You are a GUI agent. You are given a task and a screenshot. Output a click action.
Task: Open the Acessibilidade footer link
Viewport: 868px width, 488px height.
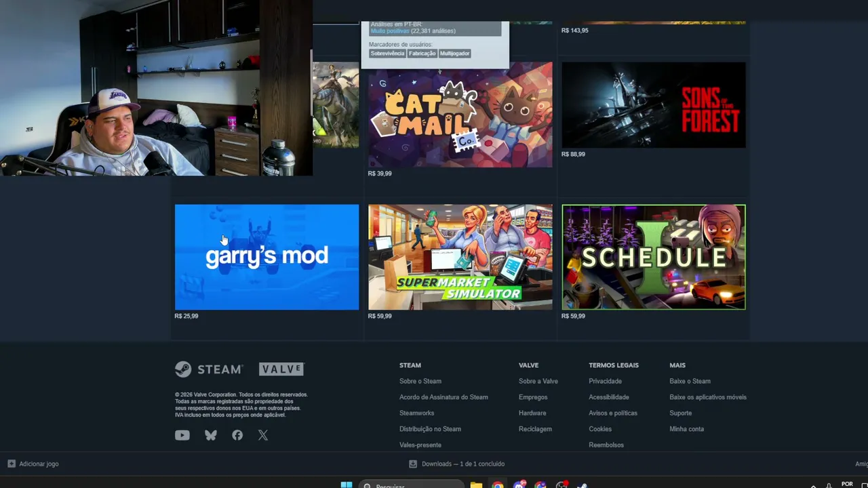pyautogui.click(x=609, y=397)
